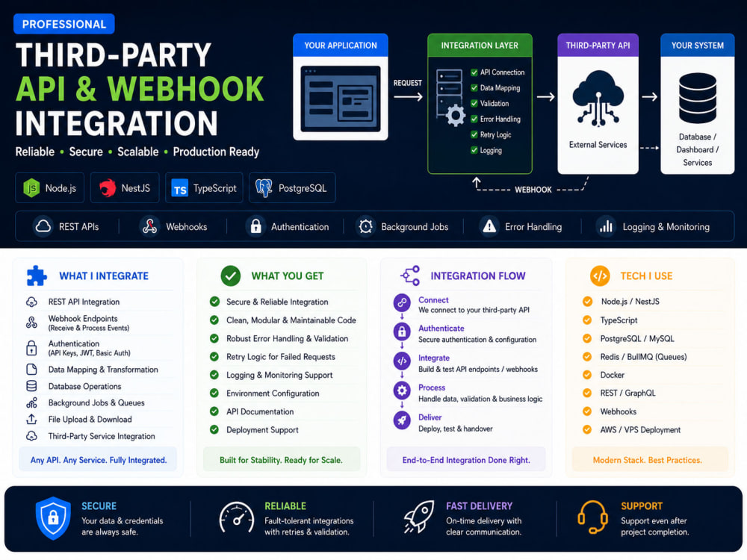Click the Integrate step code icon
747x560 pixels.
pos(402,361)
